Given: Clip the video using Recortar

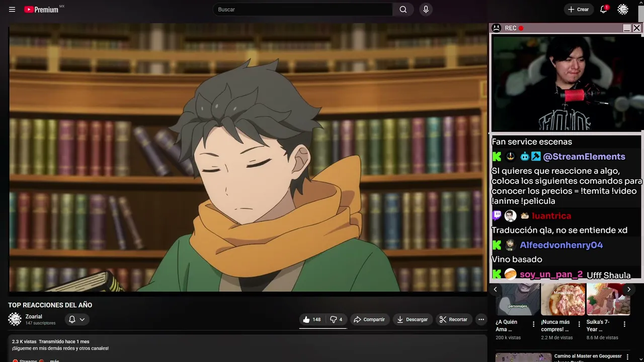Looking at the screenshot, I should (x=453, y=319).
